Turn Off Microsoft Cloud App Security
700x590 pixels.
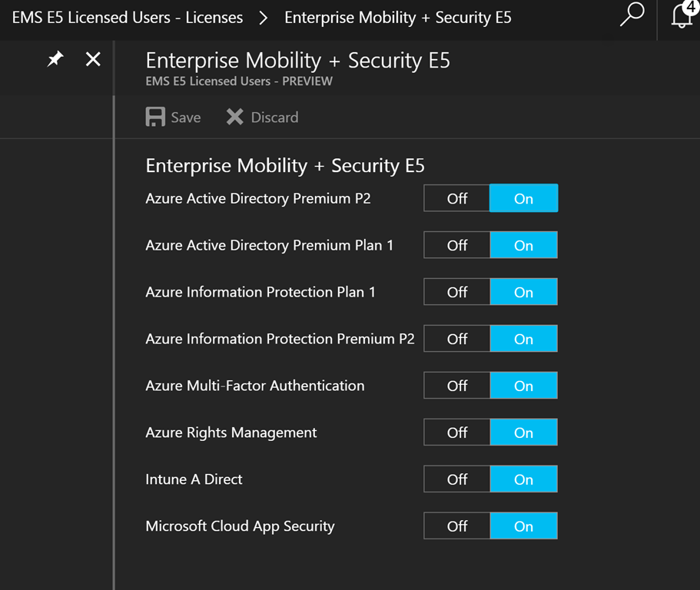click(456, 526)
